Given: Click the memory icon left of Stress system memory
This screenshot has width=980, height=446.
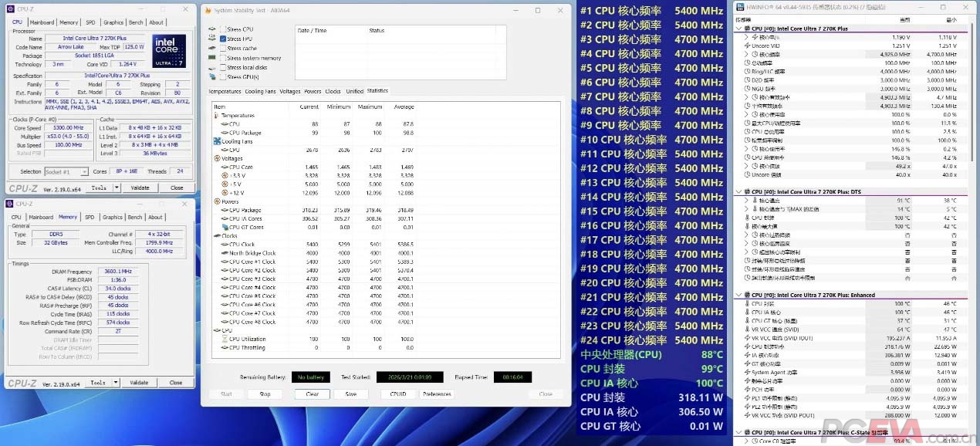Looking at the screenshot, I should [211, 58].
